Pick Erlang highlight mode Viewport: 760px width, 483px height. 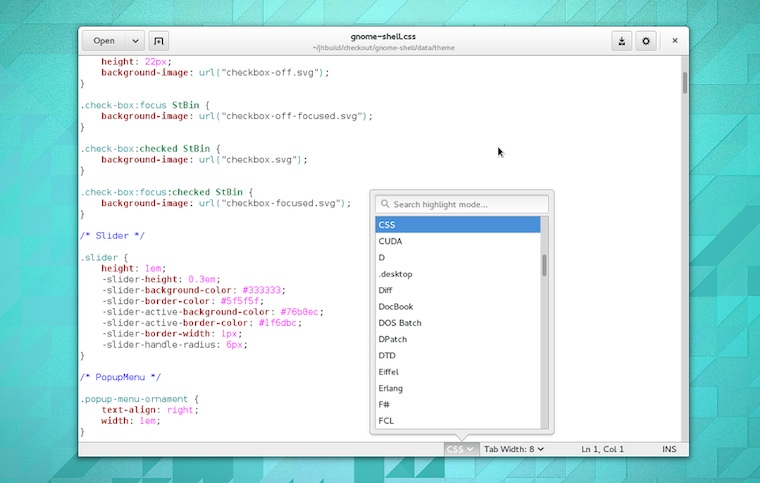[x=458, y=389]
